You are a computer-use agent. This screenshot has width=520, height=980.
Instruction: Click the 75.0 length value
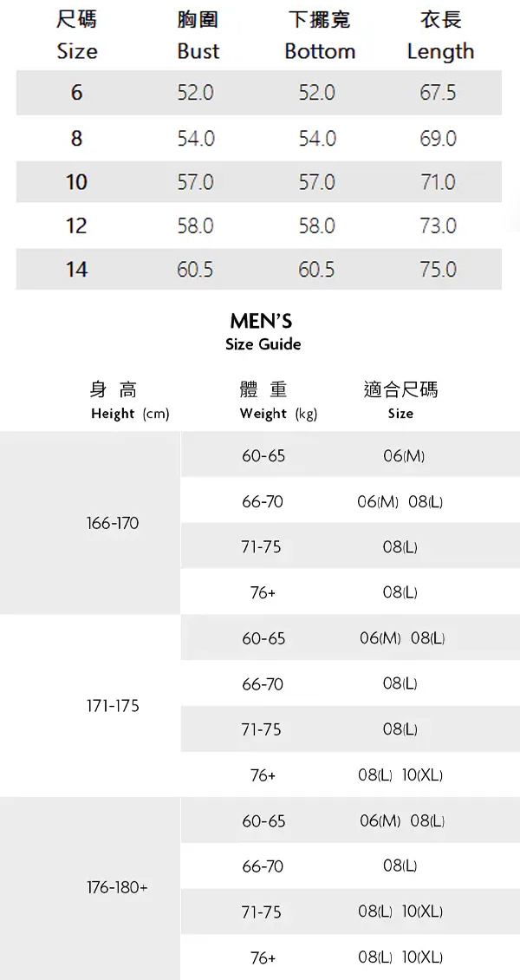coord(438,270)
